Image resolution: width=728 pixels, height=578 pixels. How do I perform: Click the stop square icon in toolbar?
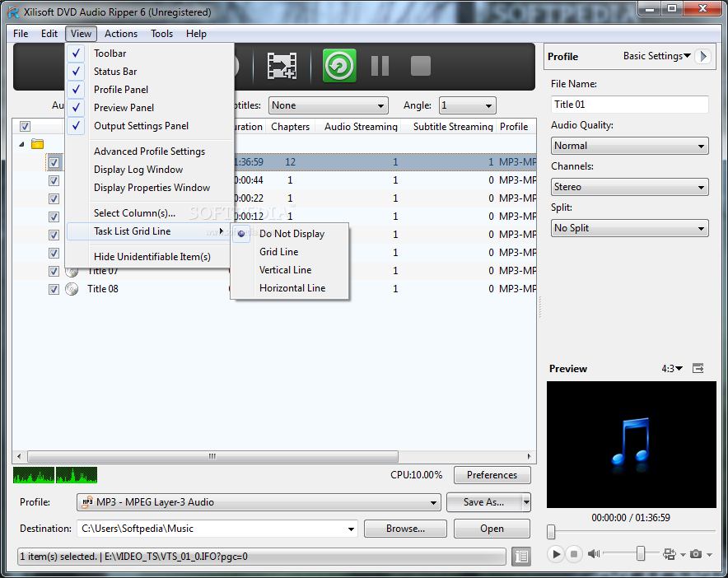[x=421, y=66]
